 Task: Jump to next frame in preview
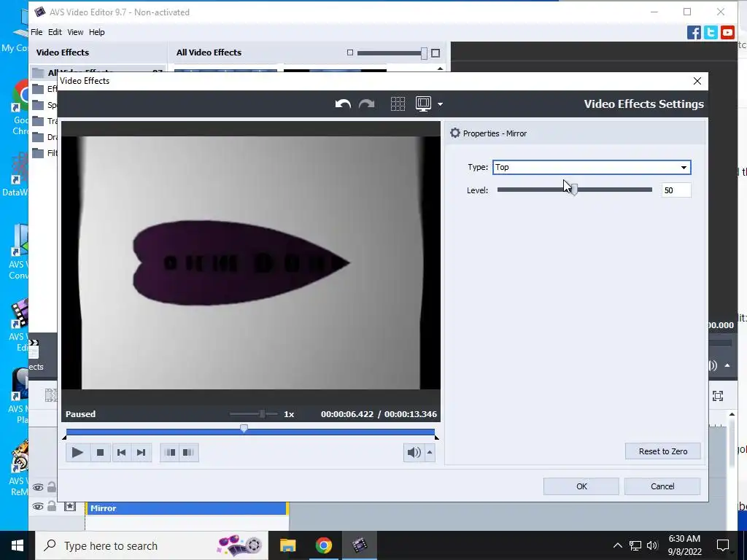tap(142, 452)
